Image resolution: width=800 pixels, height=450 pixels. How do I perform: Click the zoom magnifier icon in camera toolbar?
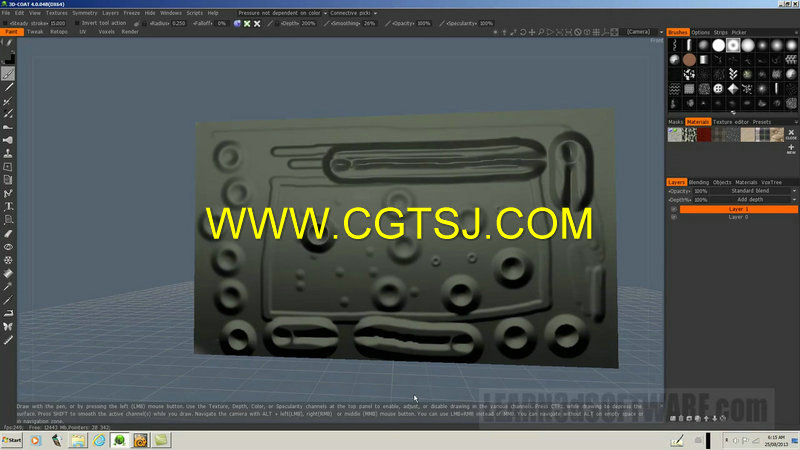click(x=541, y=32)
